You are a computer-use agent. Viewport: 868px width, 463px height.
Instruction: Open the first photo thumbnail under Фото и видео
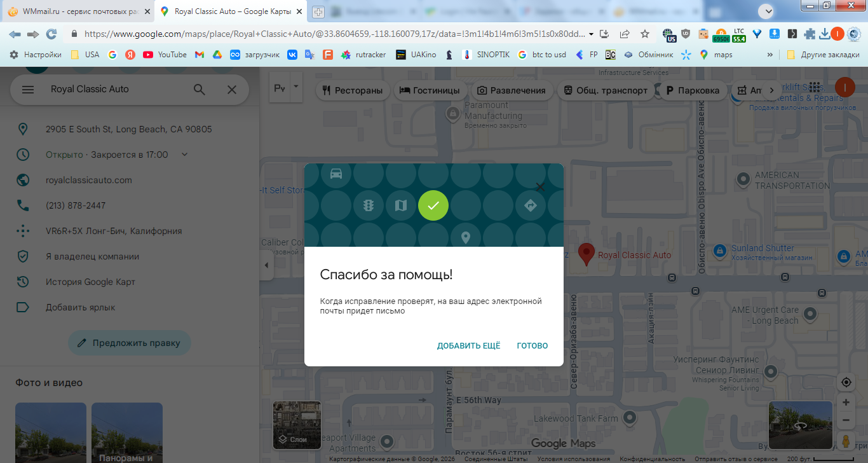[51, 432]
